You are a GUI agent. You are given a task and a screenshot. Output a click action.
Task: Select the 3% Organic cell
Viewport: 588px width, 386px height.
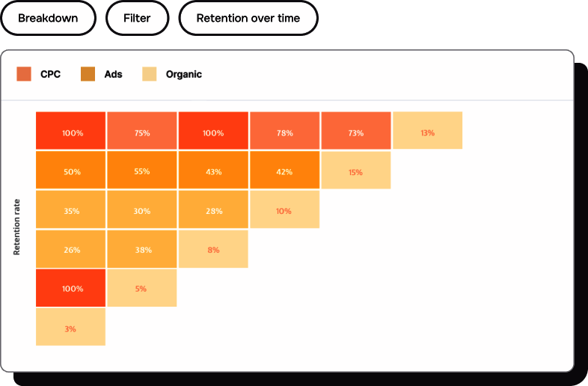click(x=70, y=328)
